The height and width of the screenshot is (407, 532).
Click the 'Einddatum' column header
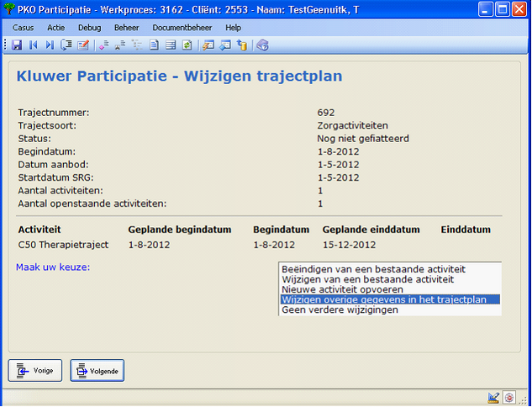click(466, 230)
